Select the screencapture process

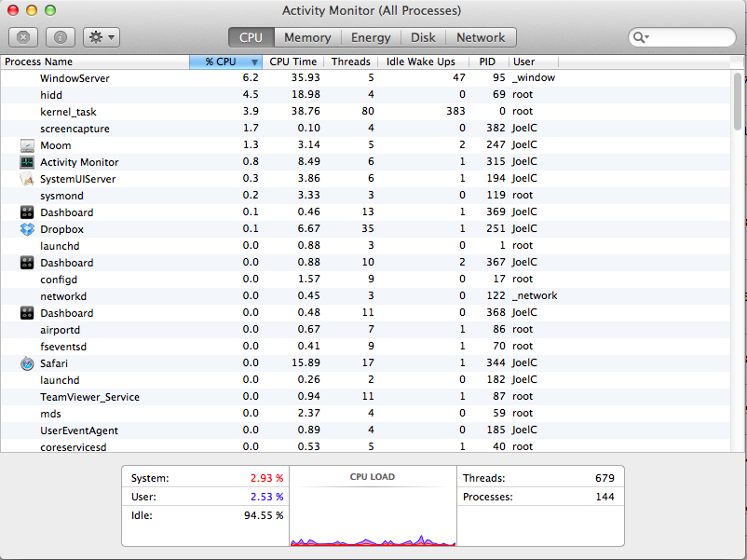(75, 129)
